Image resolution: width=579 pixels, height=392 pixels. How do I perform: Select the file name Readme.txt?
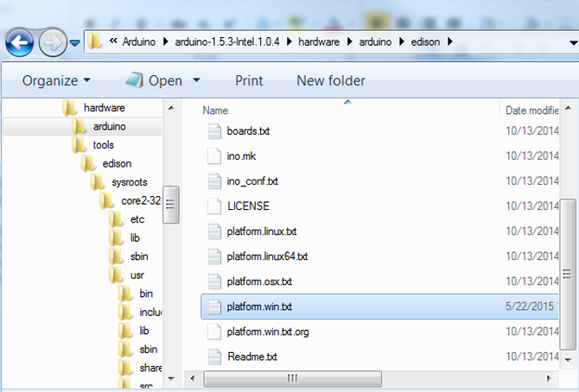pos(252,357)
